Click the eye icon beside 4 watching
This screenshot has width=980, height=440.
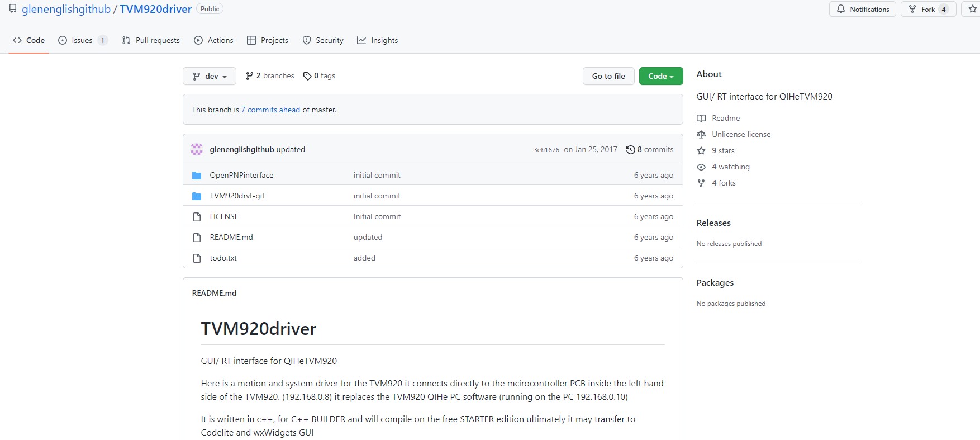tap(701, 167)
